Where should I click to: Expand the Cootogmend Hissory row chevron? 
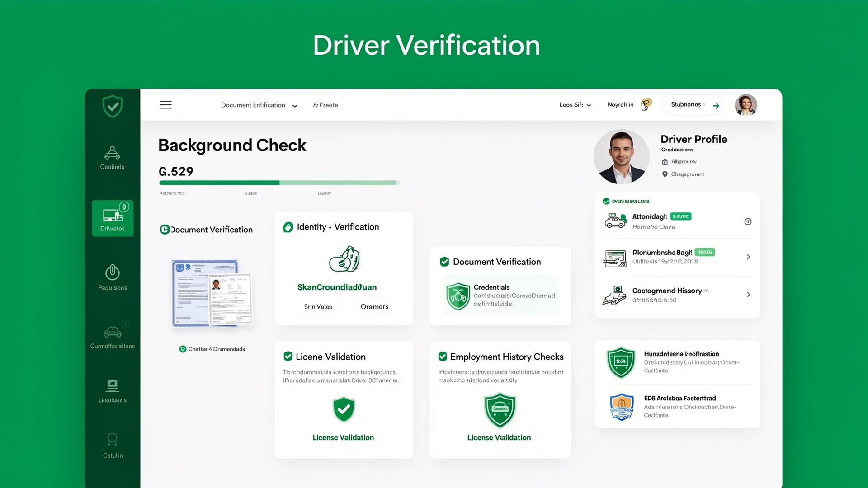(748, 295)
